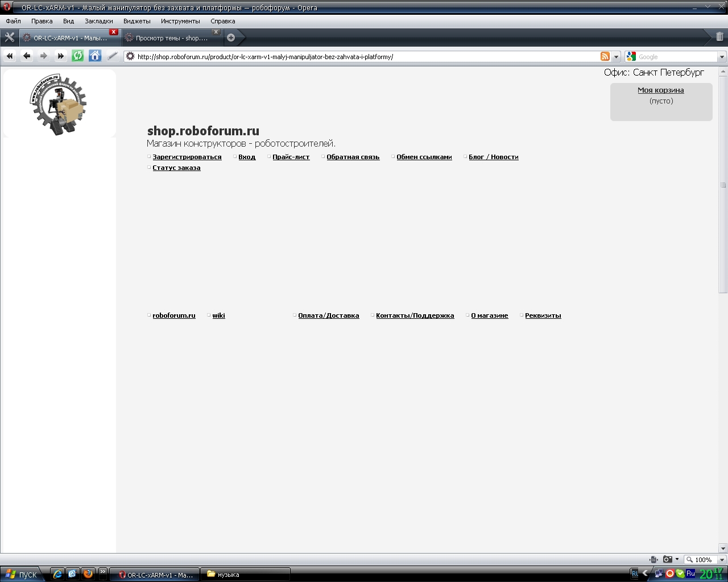Open the Моя корзина cart link
Screen dimensions: 728x582
pyautogui.click(x=661, y=90)
